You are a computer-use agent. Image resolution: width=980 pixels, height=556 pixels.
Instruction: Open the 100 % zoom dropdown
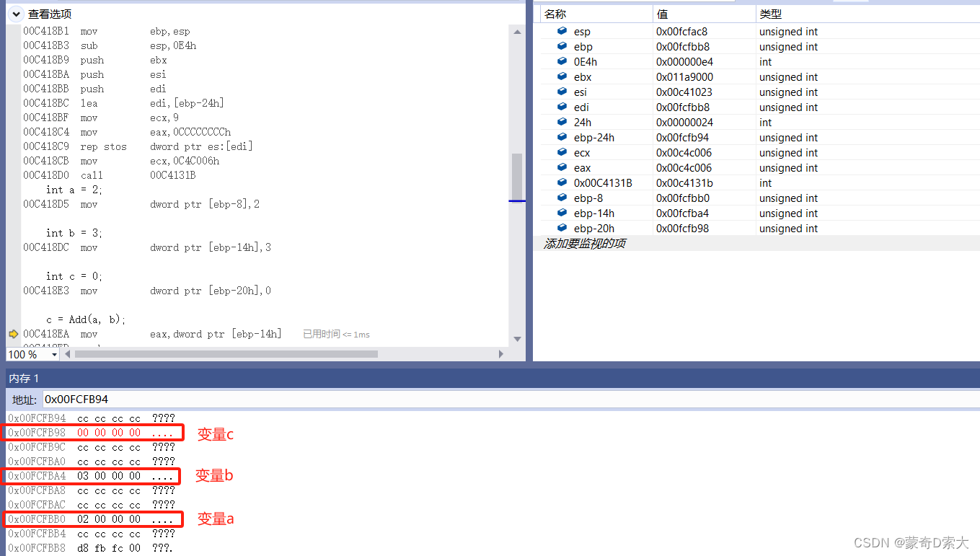tap(54, 354)
